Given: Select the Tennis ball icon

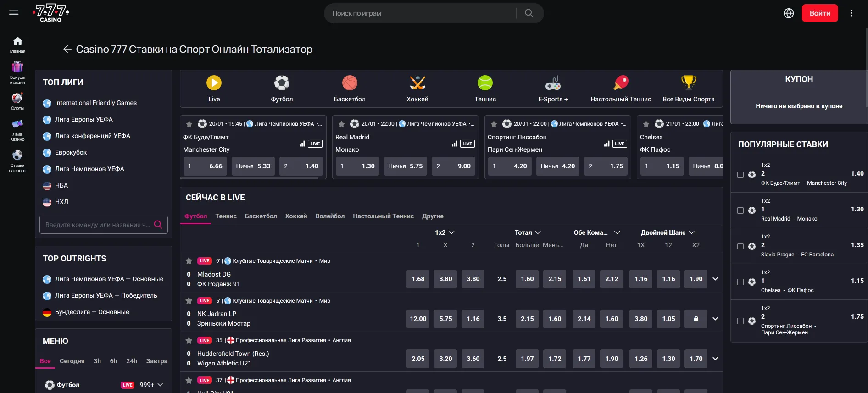Looking at the screenshot, I should pyautogui.click(x=485, y=83).
